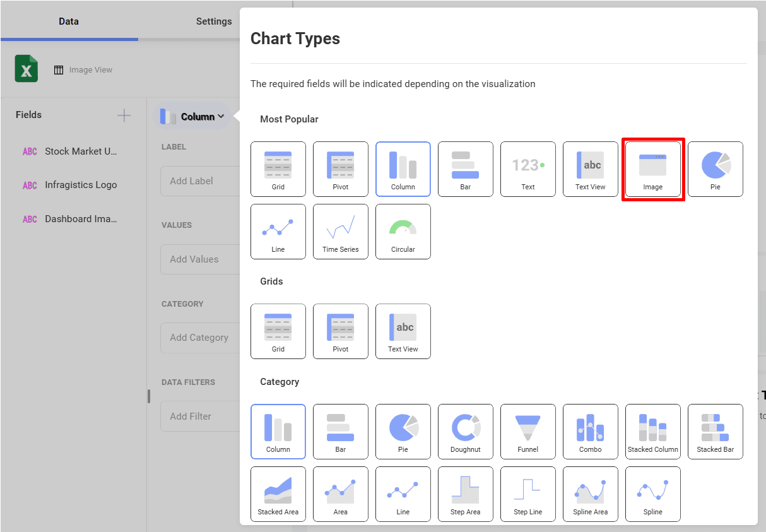This screenshot has height=532, width=766.
Task: Select Line chart in Most Popular
Action: click(x=278, y=232)
